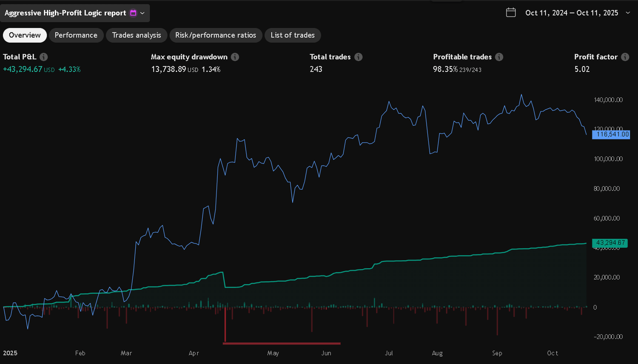Viewport: 638px width, 364px height.
Task: Open the info tooltip for Total trades
Action: pyautogui.click(x=359, y=57)
